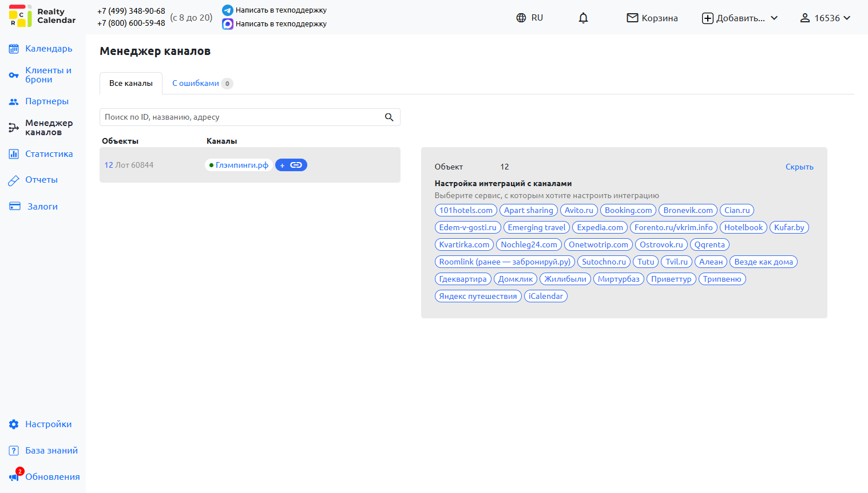Image resolution: width=868 pixels, height=493 pixels.
Task: Open Отчеты in sidebar
Action: (41, 180)
